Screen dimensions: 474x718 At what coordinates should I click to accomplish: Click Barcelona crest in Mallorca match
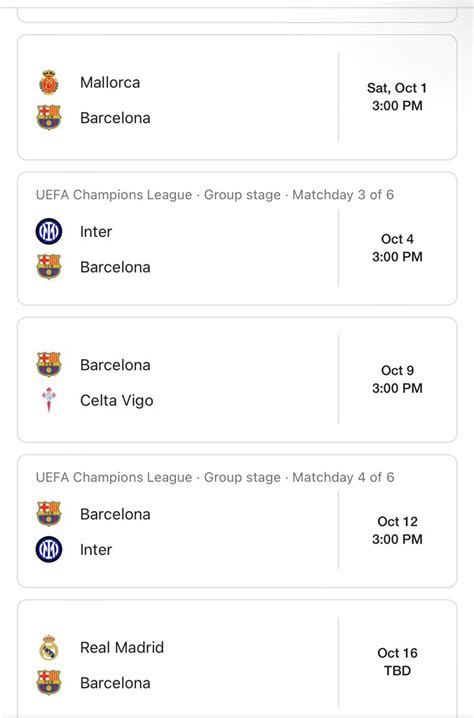tap(49, 118)
